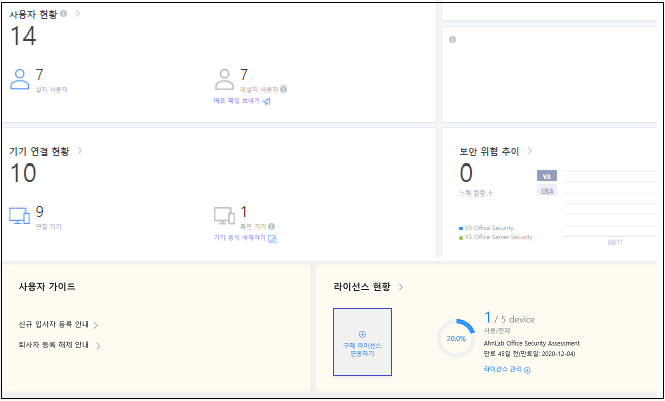The height and width of the screenshot is (401, 665).
Task: Click the blue connected-devices icon (연결 기기)
Action: click(20, 216)
